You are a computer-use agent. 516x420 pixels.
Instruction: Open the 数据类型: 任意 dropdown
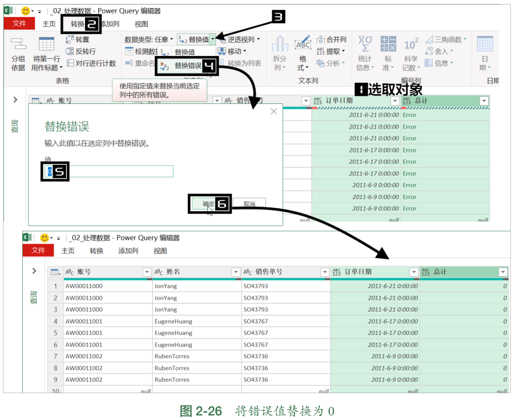pyautogui.click(x=149, y=39)
